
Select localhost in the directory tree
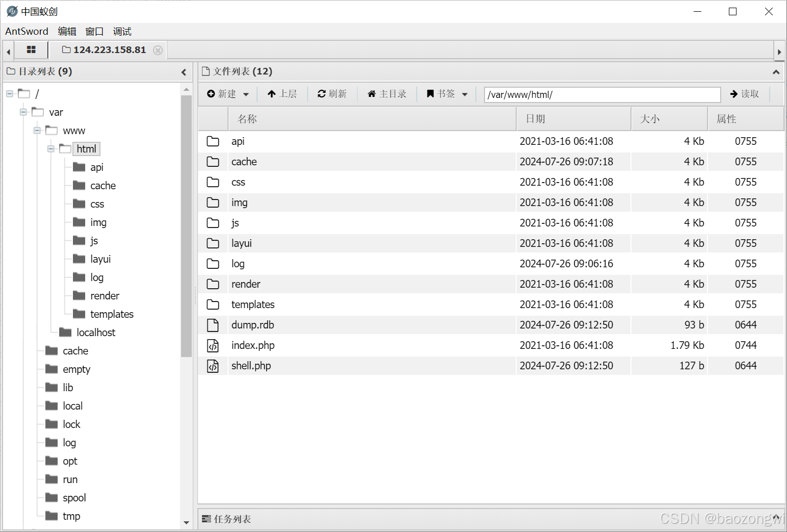pos(96,333)
